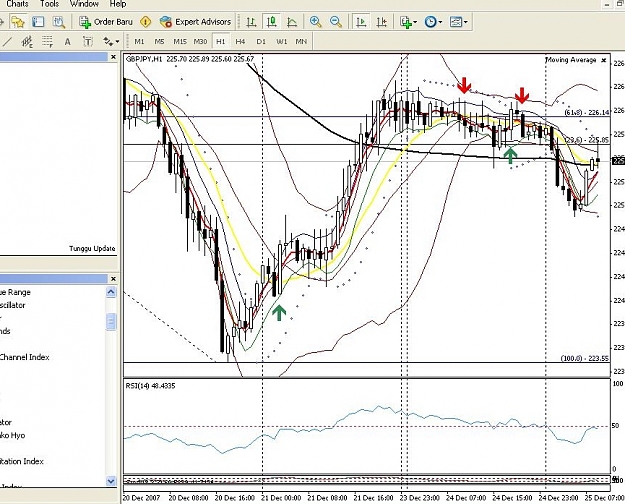Switch timeframe to D1

point(261,41)
